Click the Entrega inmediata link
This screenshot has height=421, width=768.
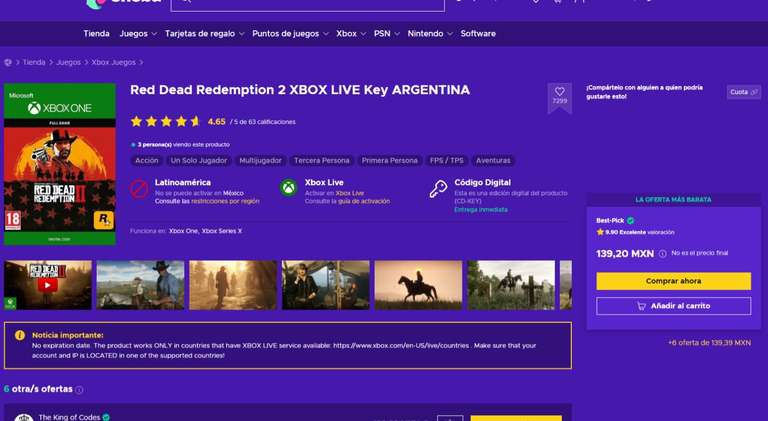click(x=481, y=210)
